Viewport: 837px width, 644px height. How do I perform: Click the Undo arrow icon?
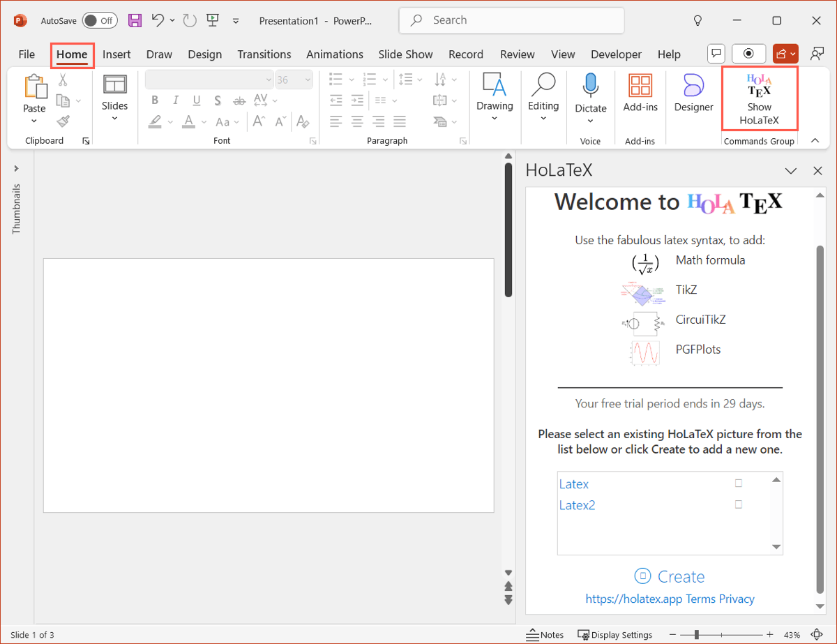pyautogui.click(x=158, y=21)
